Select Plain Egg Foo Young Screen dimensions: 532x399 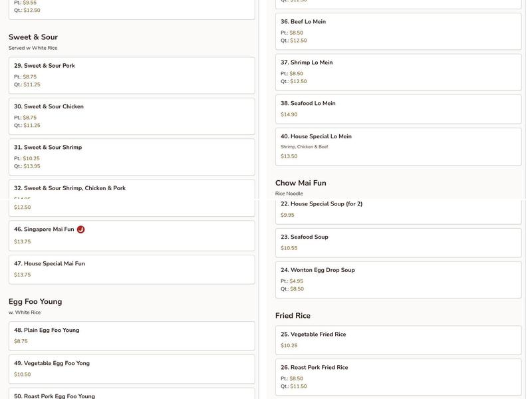coord(130,334)
